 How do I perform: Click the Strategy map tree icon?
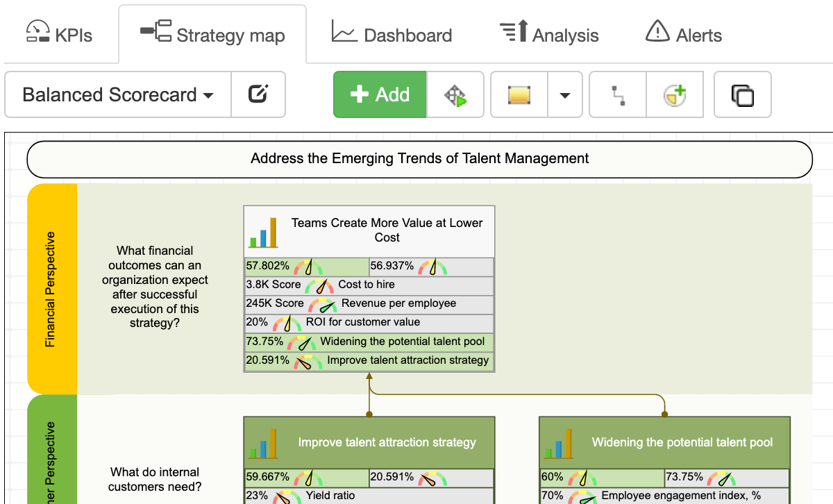click(156, 31)
